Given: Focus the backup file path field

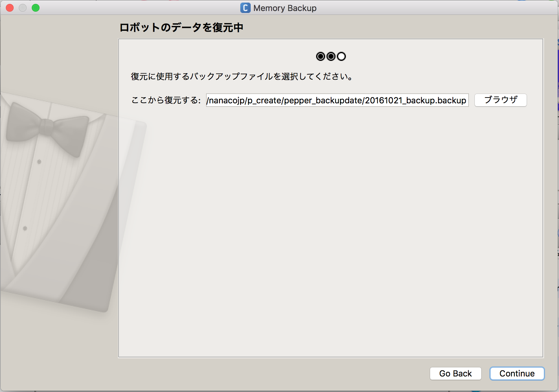Looking at the screenshot, I should (337, 100).
